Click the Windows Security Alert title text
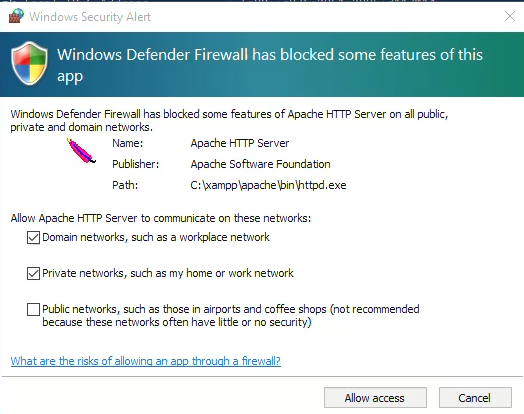The height and width of the screenshot is (414, 524). pyautogui.click(x=90, y=17)
